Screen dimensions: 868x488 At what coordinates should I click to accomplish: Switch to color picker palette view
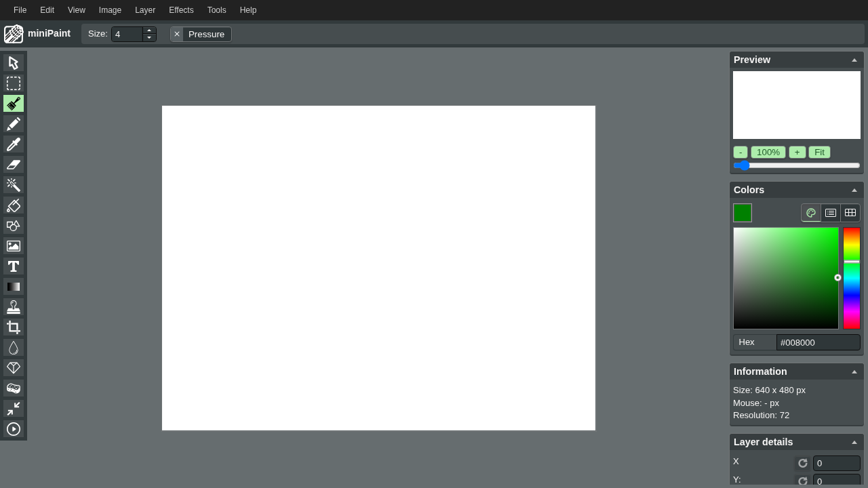[811, 213]
